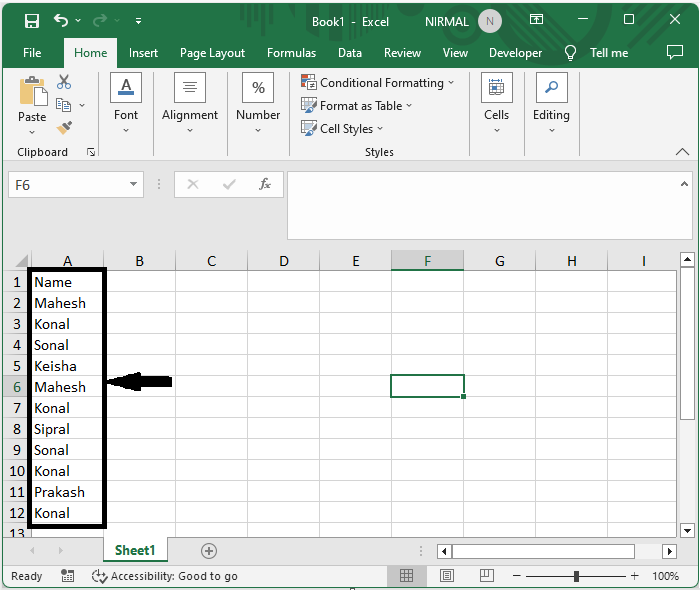Open the Clipboard dialog launcher

point(91,152)
